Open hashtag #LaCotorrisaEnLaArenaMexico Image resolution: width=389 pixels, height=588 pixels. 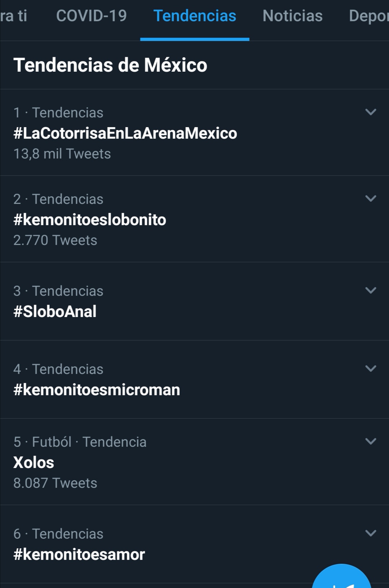click(125, 133)
